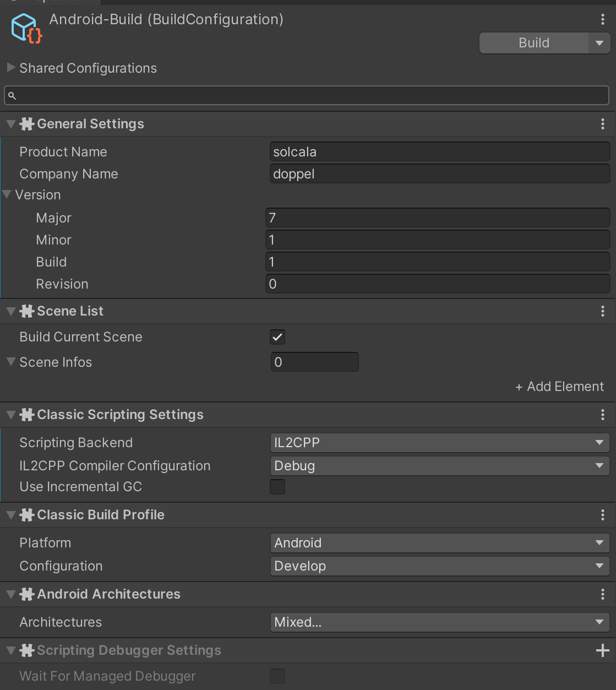616x690 pixels.
Task: Uncheck the Build Current Scene checkbox
Action: (277, 337)
